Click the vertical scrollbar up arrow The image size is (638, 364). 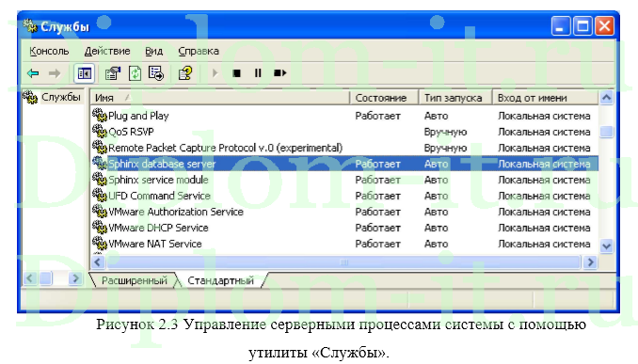(607, 98)
